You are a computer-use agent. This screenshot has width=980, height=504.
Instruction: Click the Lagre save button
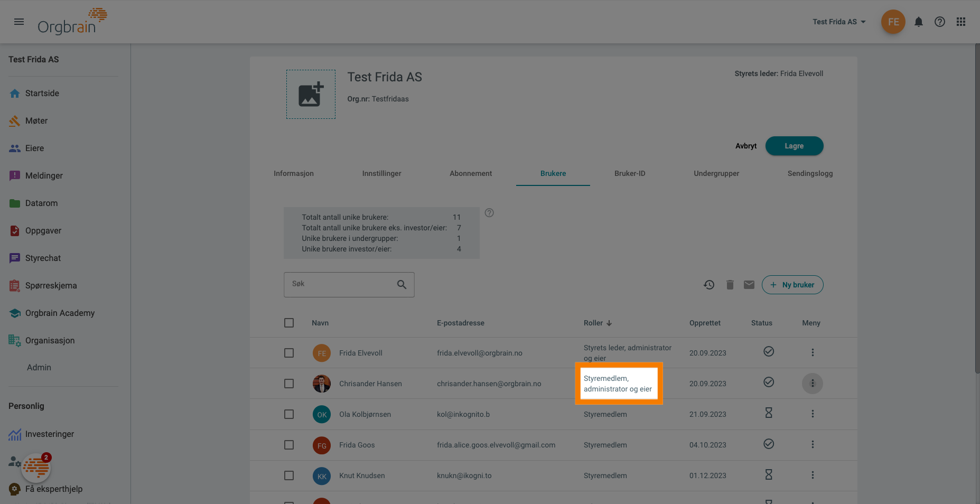click(x=794, y=146)
